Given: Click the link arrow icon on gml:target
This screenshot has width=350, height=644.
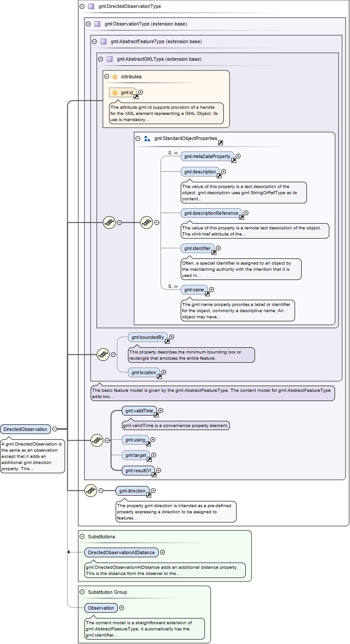Looking at the screenshot, I should (149, 459).
